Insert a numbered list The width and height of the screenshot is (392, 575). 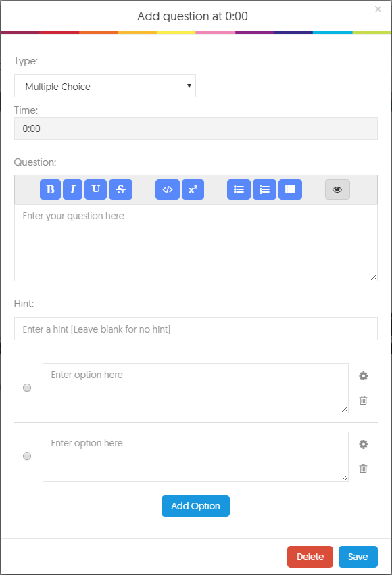264,189
